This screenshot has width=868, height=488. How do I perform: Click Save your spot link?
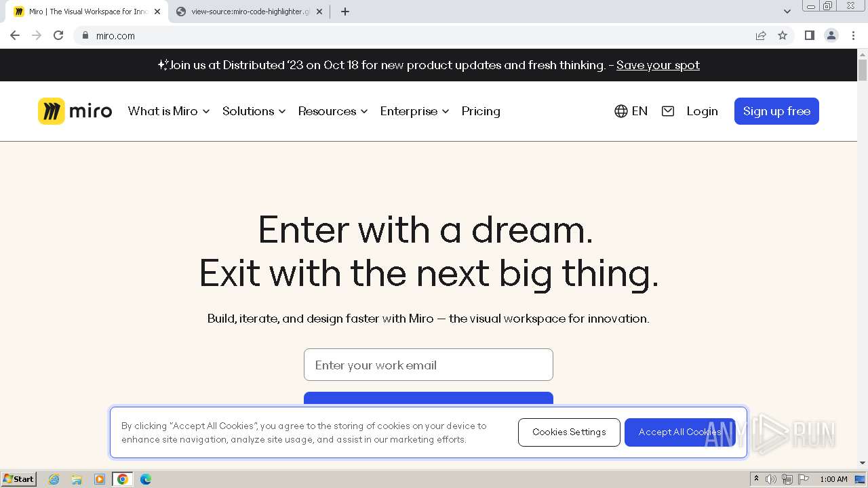click(658, 65)
